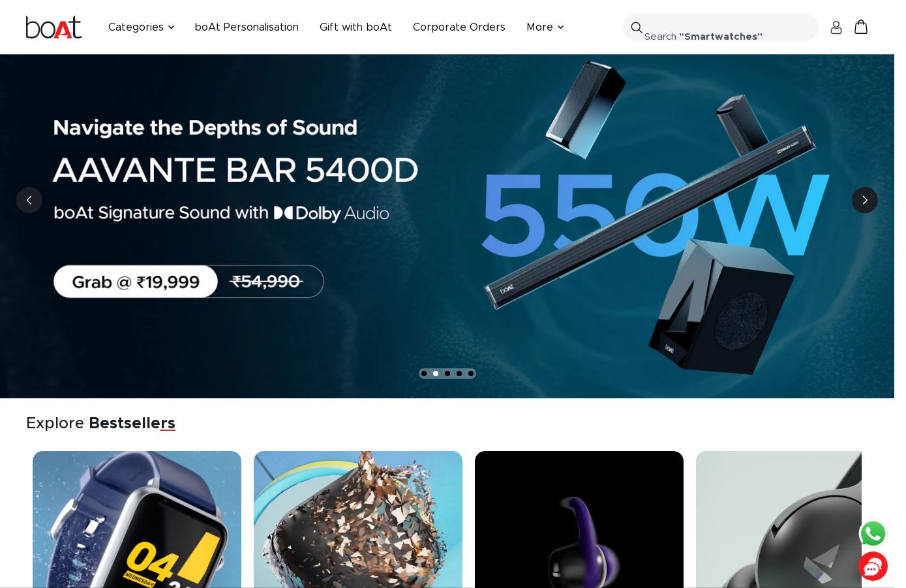Open the user account icon
The width and height of the screenshot is (906, 588).
point(836,27)
